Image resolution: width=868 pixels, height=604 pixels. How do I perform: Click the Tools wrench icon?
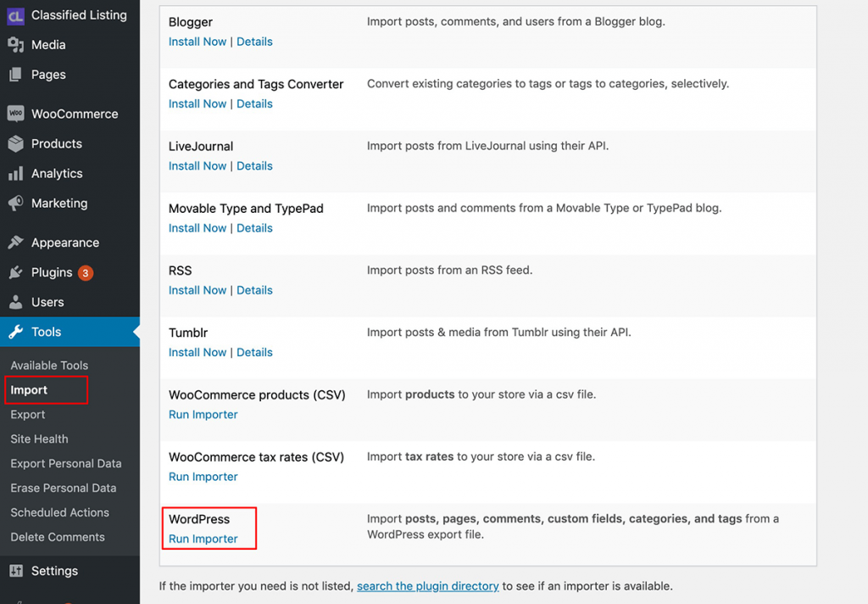click(15, 332)
